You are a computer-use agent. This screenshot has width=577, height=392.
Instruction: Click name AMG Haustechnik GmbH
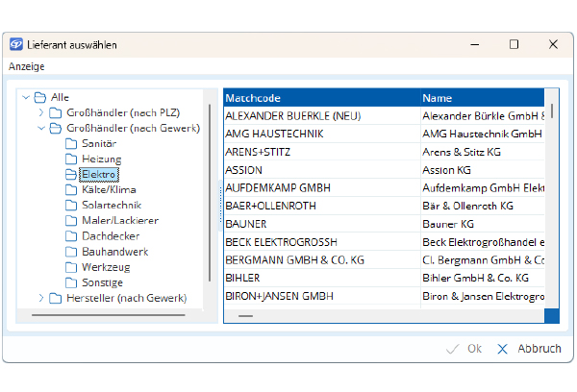tap(482, 134)
